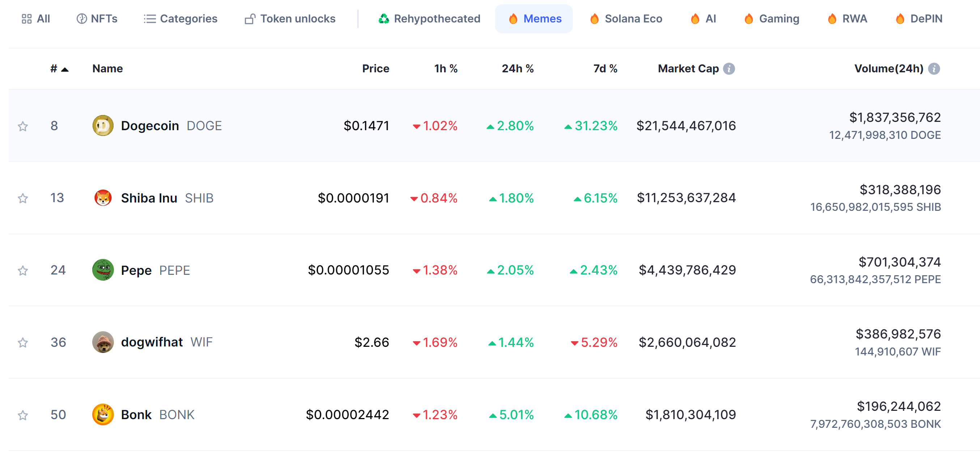980x460 pixels.
Task: Click dogwifhat market cap value
Action: click(x=687, y=342)
